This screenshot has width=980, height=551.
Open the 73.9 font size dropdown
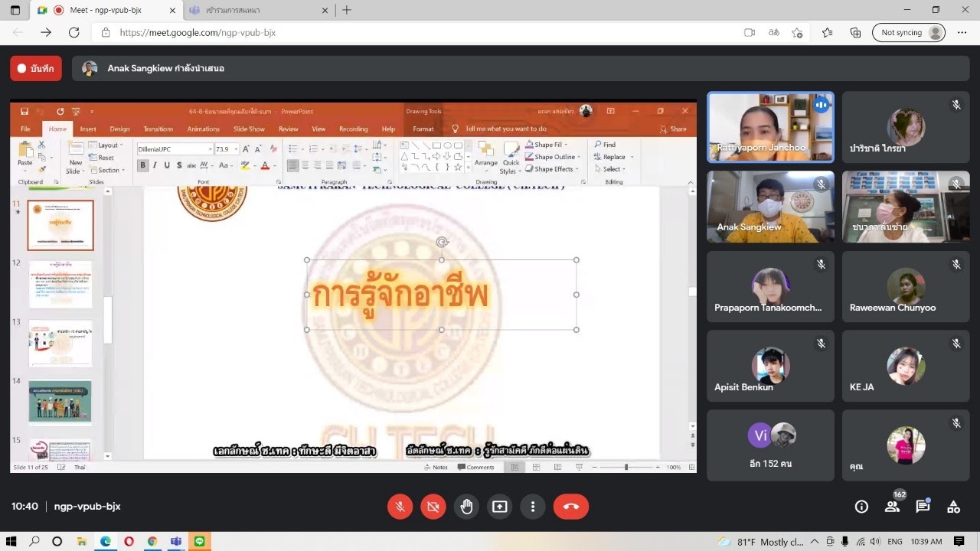click(x=236, y=149)
